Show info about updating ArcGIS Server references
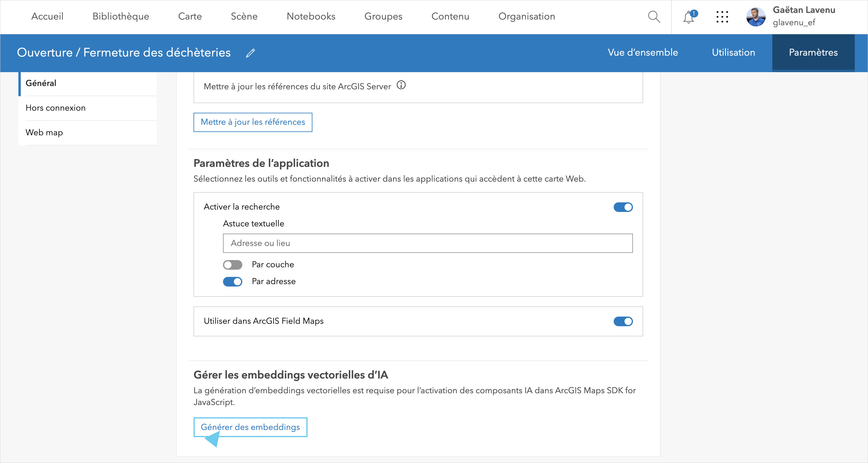868x463 pixels. point(401,85)
